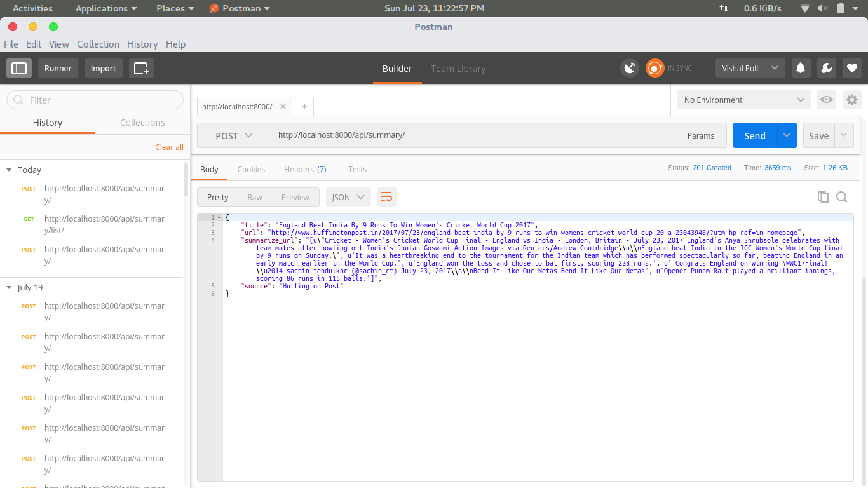This screenshot has width=868, height=488.
Task: Click the request URL input field
Action: (x=473, y=135)
